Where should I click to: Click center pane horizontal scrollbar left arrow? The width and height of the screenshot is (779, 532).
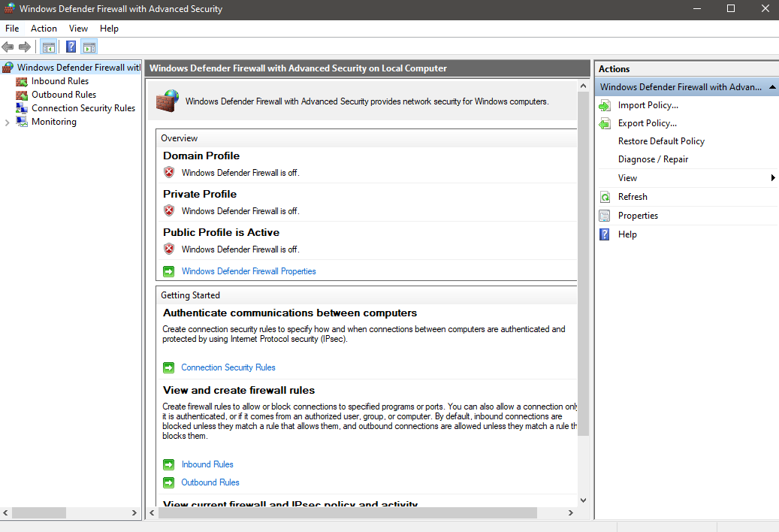click(x=152, y=512)
